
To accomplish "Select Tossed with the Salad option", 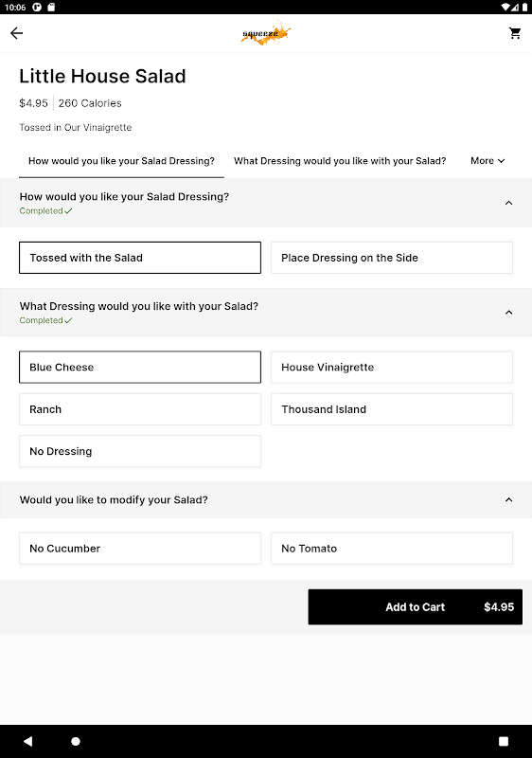I will pyautogui.click(x=140, y=258).
